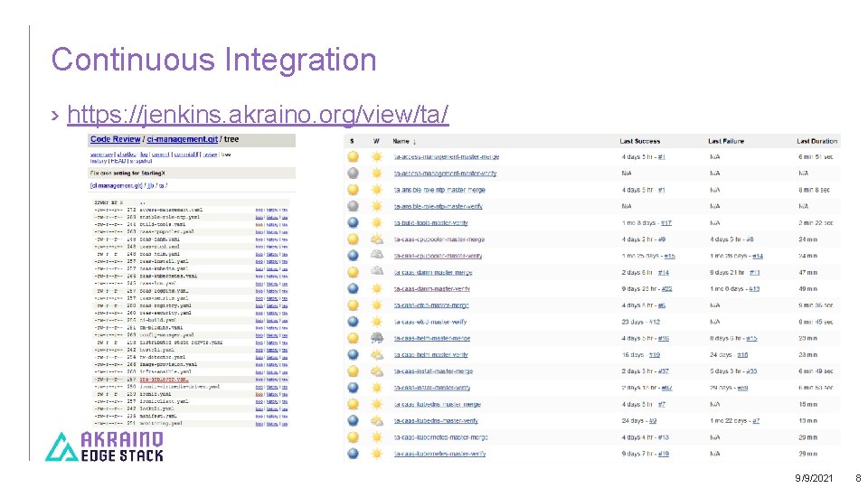Click cloudy icon of ta-caas-danm-master-merge

click(376, 272)
